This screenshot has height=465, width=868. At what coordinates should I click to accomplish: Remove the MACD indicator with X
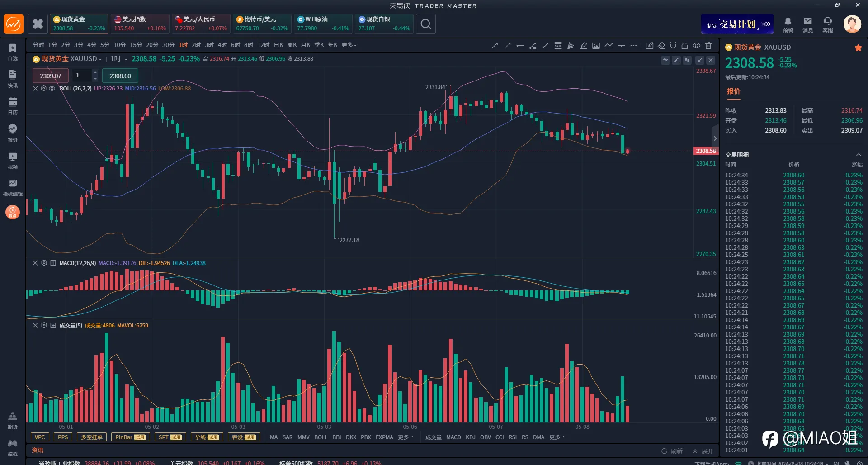point(35,263)
